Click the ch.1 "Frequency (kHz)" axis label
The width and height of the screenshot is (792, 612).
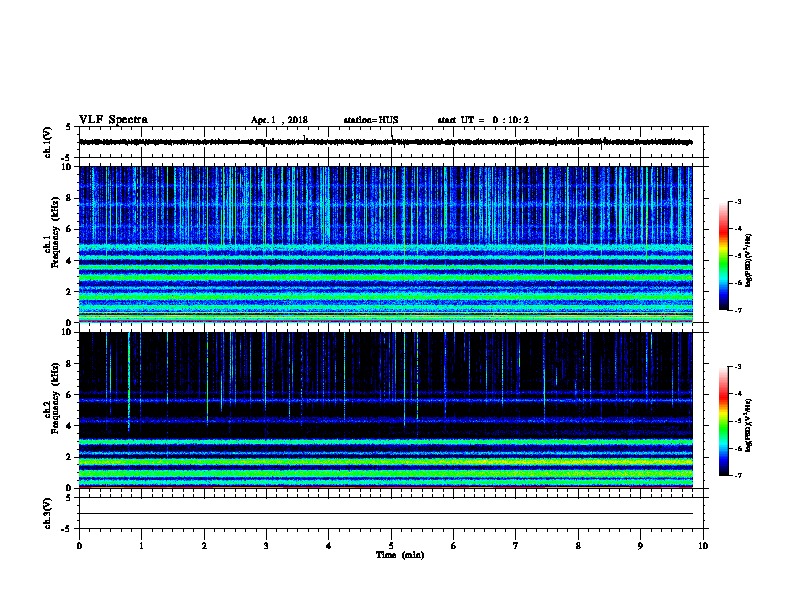pos(55,232)
